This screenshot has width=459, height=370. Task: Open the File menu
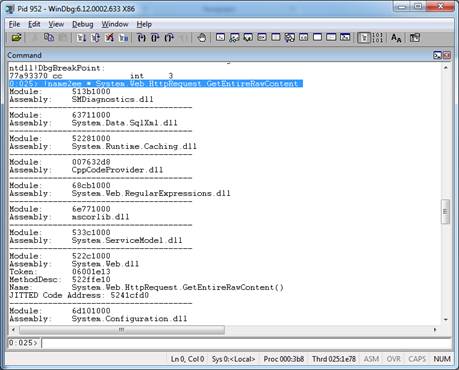pyautogui.click(x=14, y=24)
